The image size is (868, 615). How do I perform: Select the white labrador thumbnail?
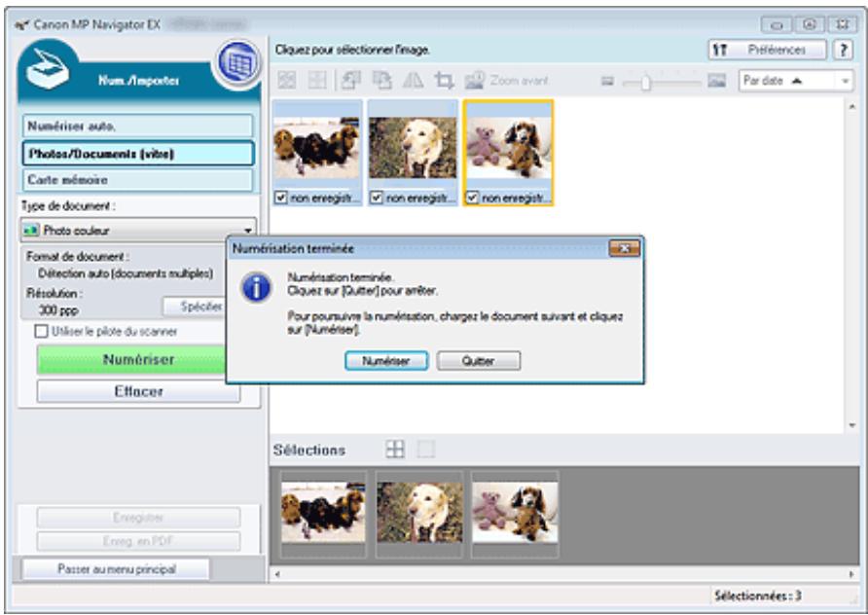413,148
